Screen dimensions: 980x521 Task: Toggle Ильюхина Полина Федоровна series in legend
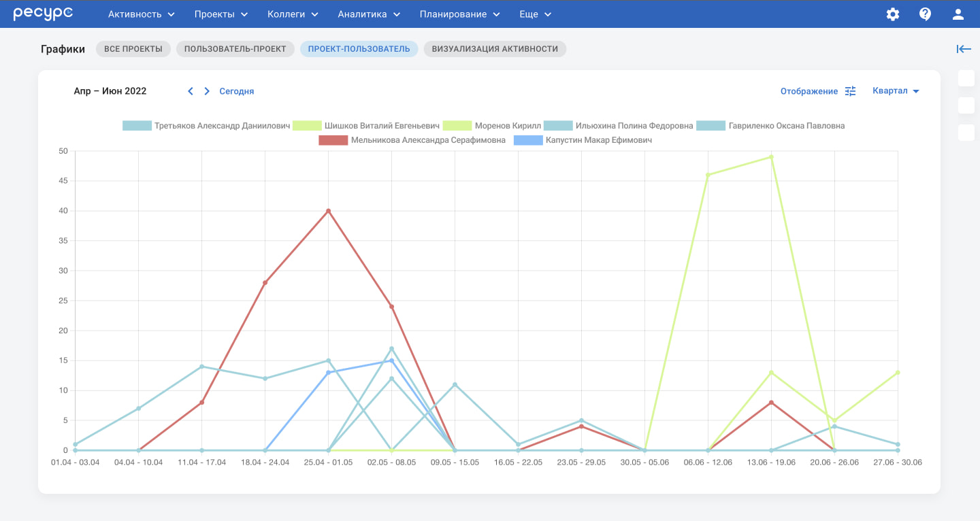pos(619,126)
